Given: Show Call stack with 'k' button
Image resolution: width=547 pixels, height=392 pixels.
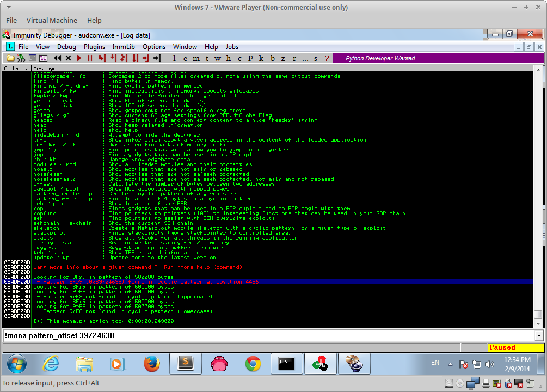Looking at the screenshot, I should [261, 58].
